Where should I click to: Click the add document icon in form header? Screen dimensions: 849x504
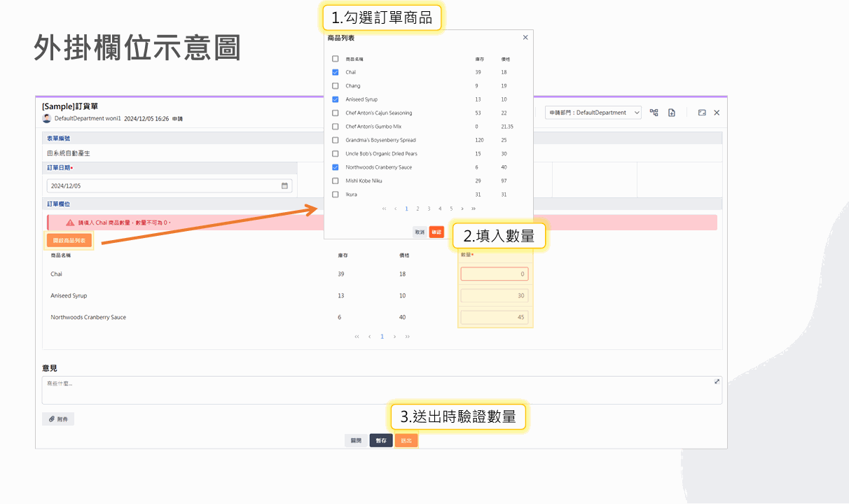[672, 113]
